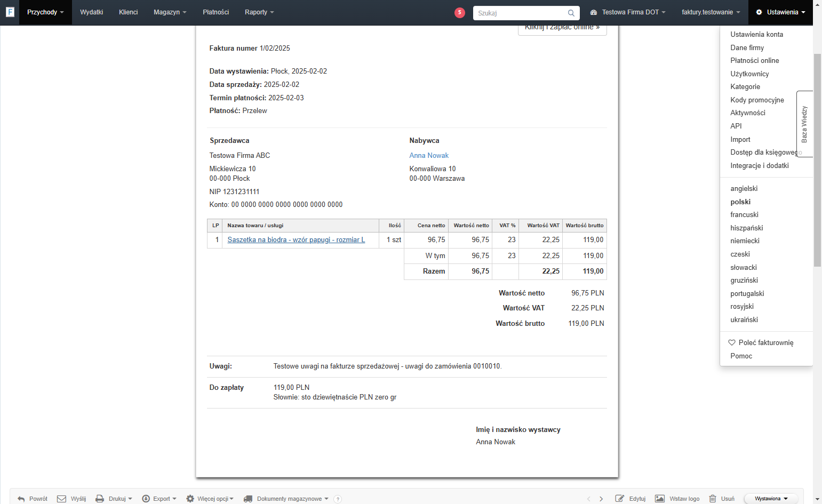
Task: Click the scrollbar down arrow
Action: tap(817, 500)
